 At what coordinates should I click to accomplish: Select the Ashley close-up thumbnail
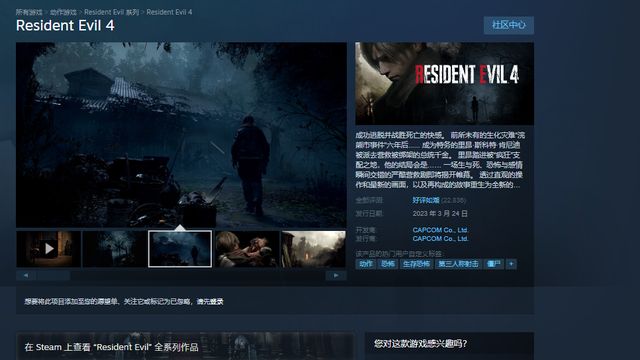tap(247, 249)
